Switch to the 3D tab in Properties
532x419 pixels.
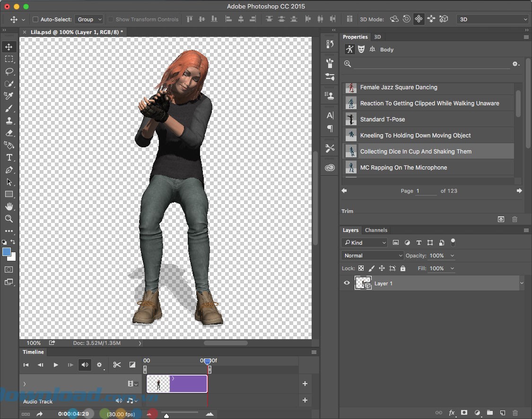377,36
